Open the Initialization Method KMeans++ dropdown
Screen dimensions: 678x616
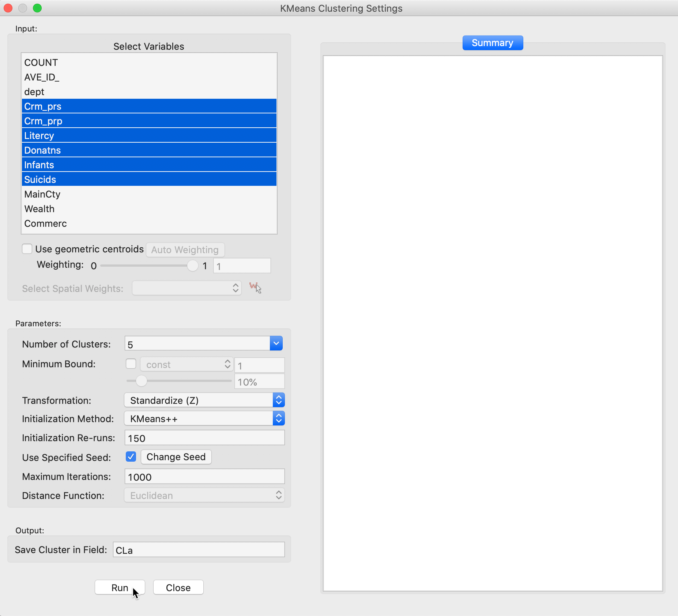204,418
